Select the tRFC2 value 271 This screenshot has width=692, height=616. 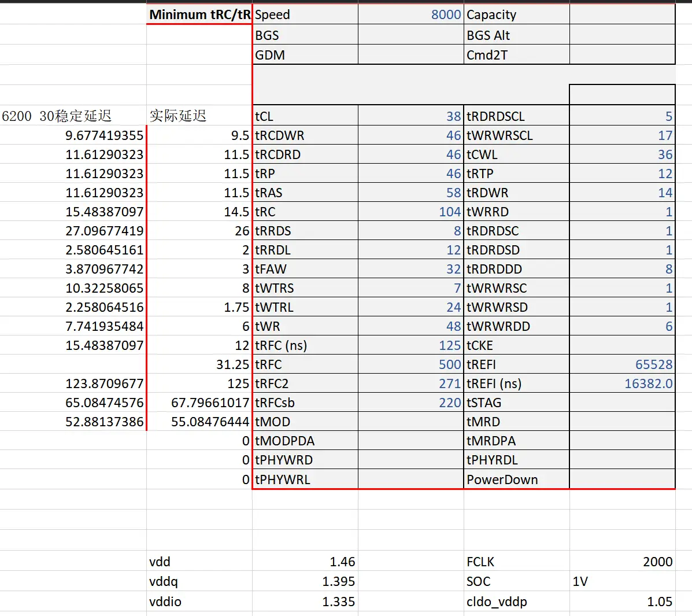coord(411,383)
